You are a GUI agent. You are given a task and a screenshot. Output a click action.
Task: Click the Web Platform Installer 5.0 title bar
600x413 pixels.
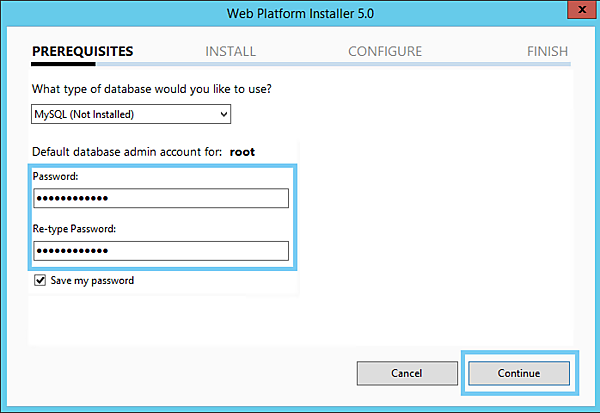300,13
